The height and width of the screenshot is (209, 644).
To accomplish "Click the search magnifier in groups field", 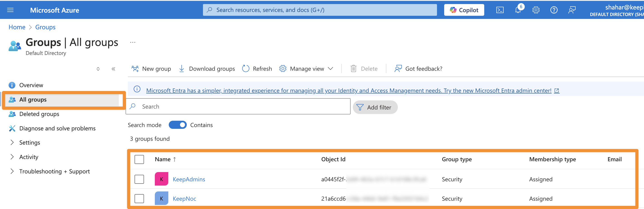I will [133, 106].
